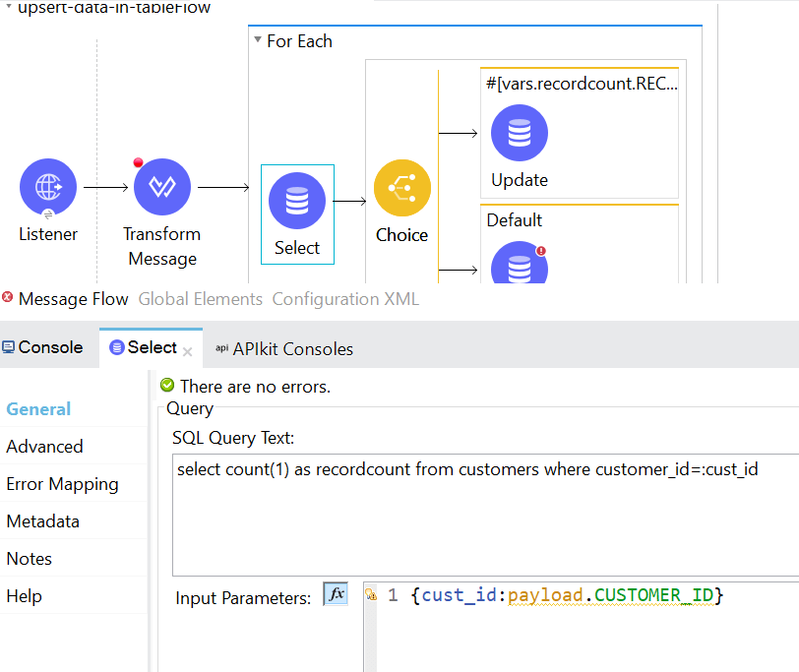Open the Help section in the properties panel
The image size is (799, 672).
pos(24,595)
